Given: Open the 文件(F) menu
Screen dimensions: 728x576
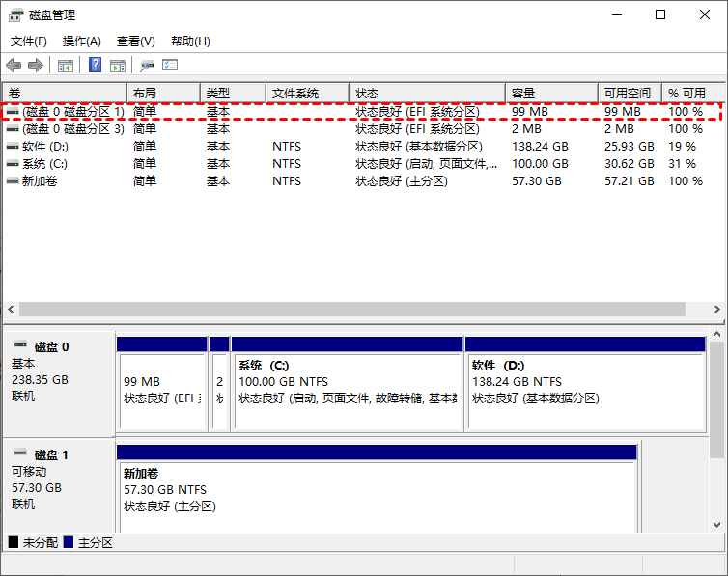Looking at the screenshot, I should (x=28, y=41).
